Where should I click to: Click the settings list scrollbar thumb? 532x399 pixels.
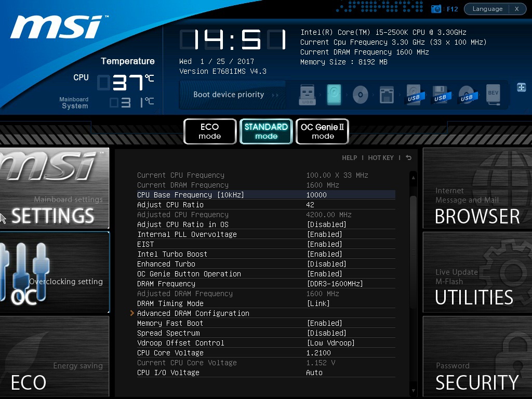(413, 252)
